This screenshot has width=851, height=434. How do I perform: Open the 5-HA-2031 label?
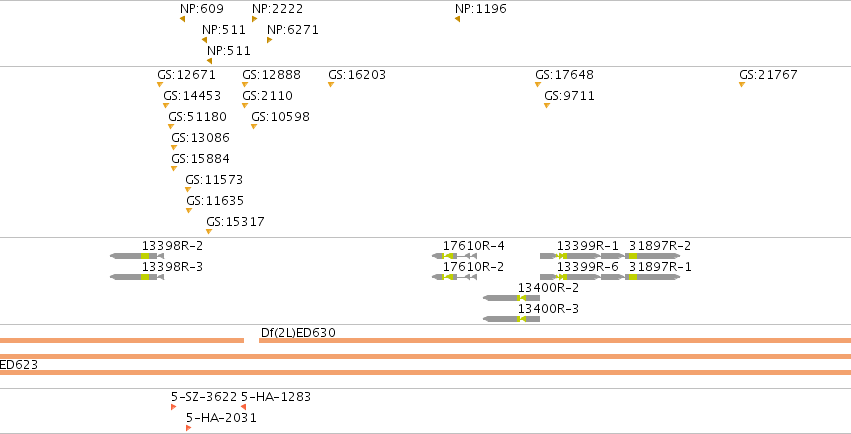221,418
